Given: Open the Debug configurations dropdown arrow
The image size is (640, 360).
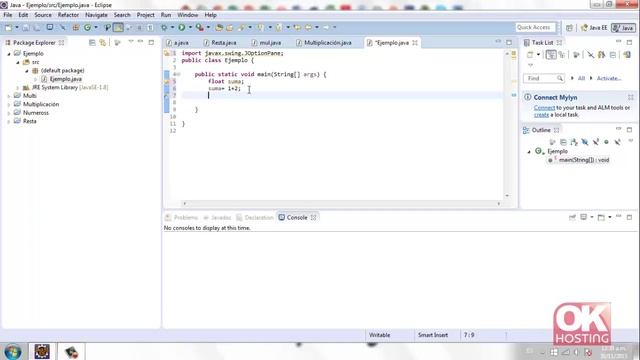Looking at the screenshot, I should coord(172,27).
